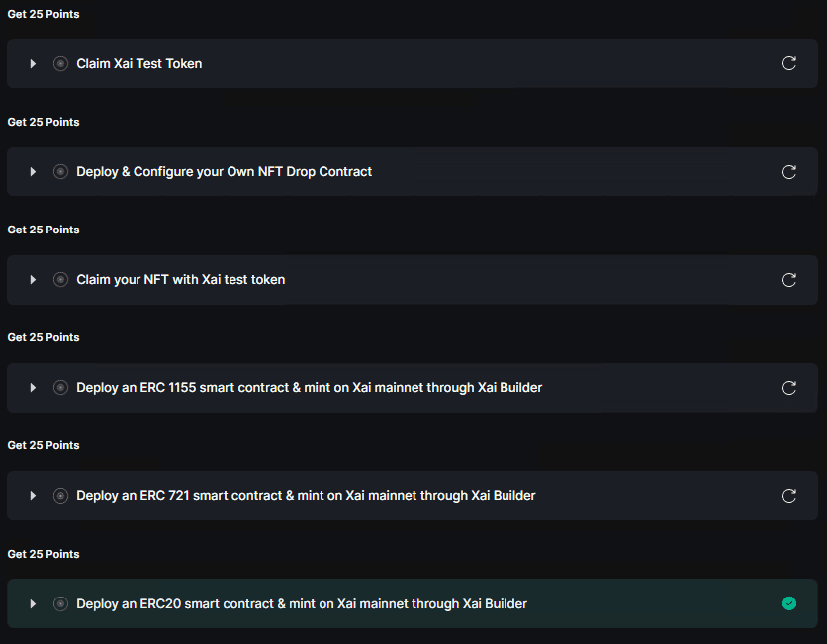Click the status circle beside NFT Drop Contract

tap(60, 172)
